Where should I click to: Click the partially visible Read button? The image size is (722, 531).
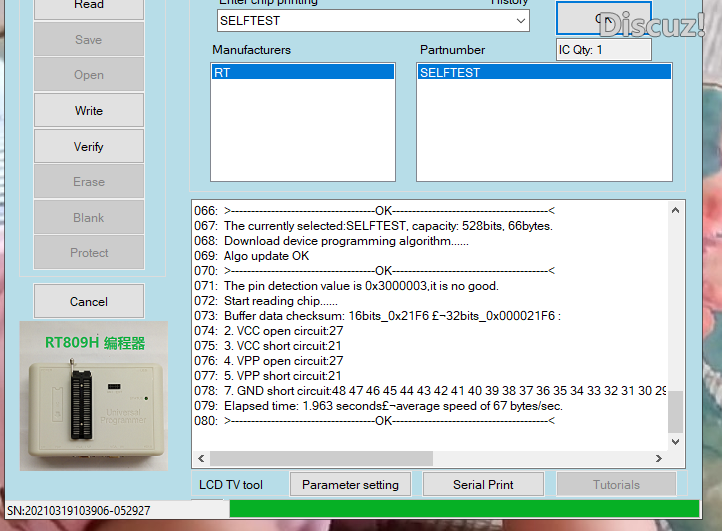[89, 6]
